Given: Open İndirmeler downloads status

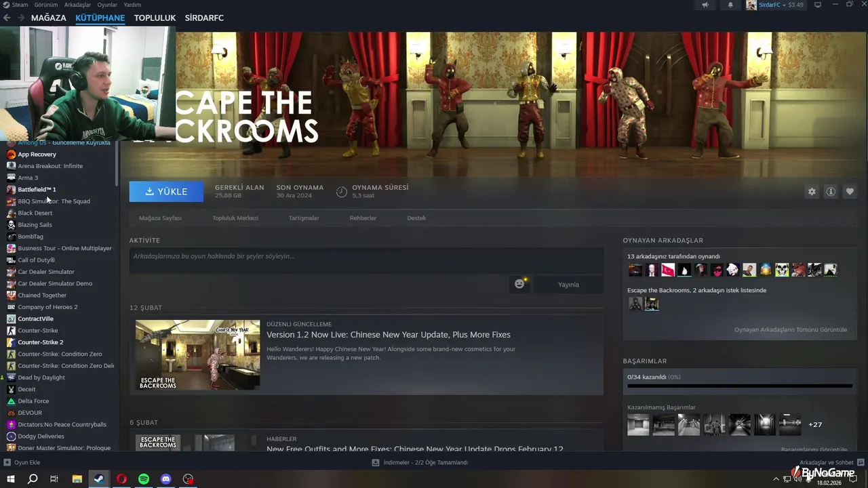Looking at the screenshot, I should pos(420,462).
